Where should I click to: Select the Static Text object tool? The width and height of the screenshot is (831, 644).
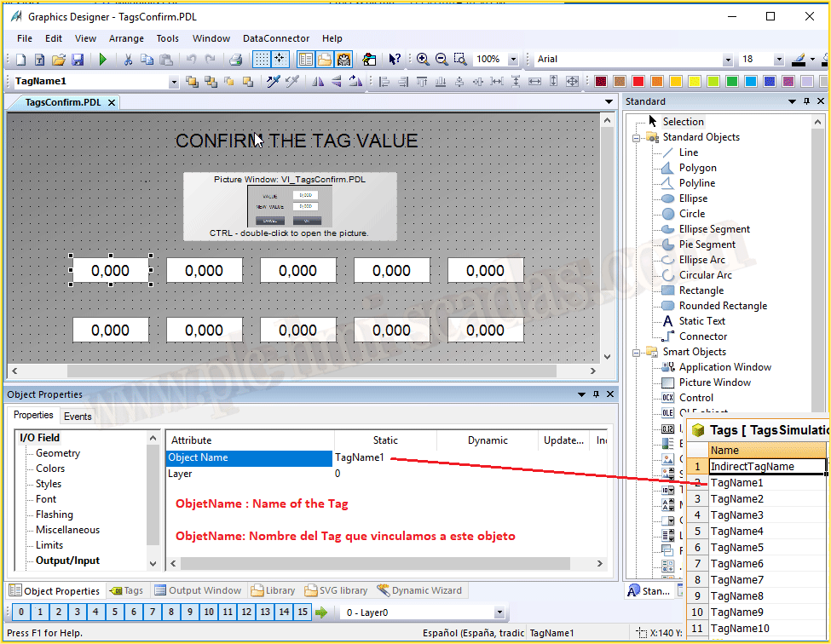point(701,321)
